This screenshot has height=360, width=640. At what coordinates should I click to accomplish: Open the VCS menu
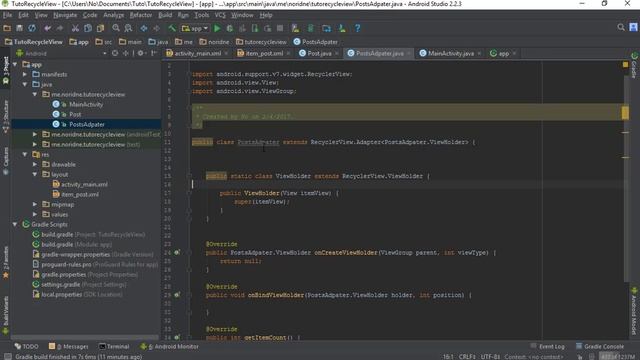[x=220, y=15]
